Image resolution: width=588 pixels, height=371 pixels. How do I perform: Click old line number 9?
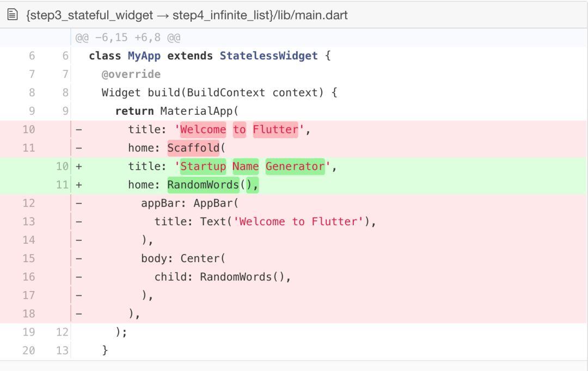[x=32, y=111]
